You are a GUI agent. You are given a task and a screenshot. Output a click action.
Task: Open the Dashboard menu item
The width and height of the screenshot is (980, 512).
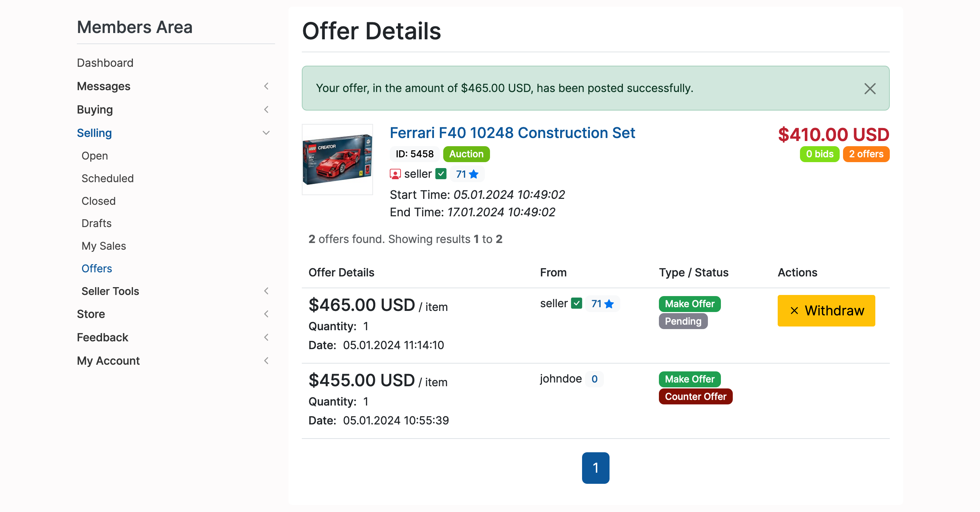click(x=105, y=63)
